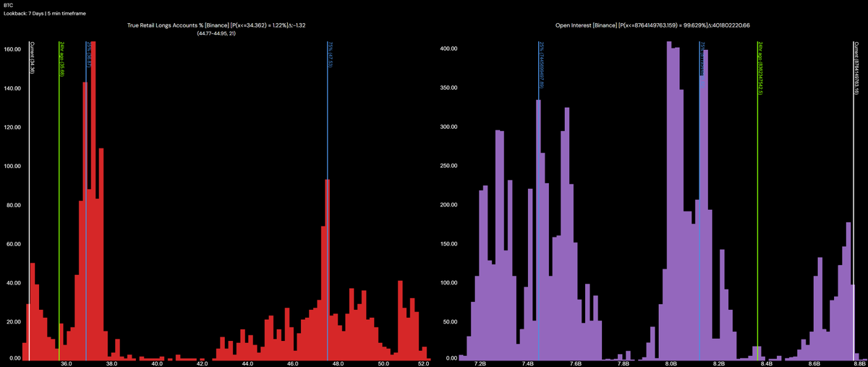Click the 40.0 x-axis label
The width and height of the screenshot is (868, 367).
coord(156,364)
